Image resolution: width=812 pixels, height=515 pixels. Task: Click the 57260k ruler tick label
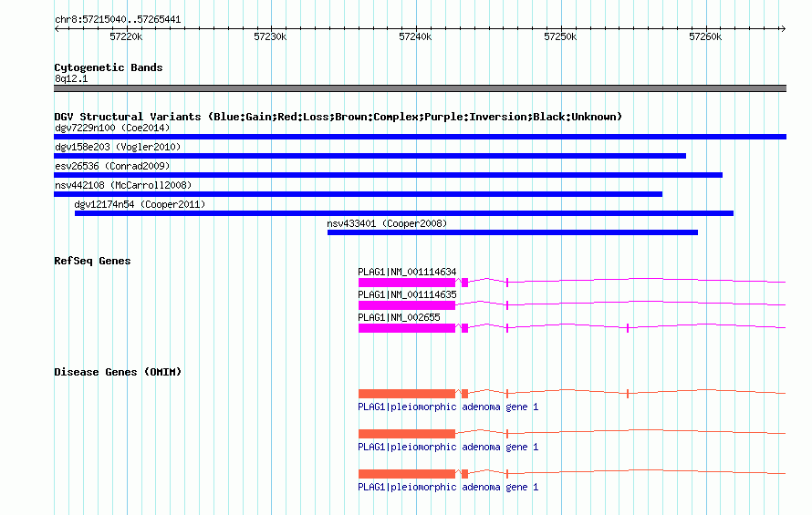tap(705, 36)
